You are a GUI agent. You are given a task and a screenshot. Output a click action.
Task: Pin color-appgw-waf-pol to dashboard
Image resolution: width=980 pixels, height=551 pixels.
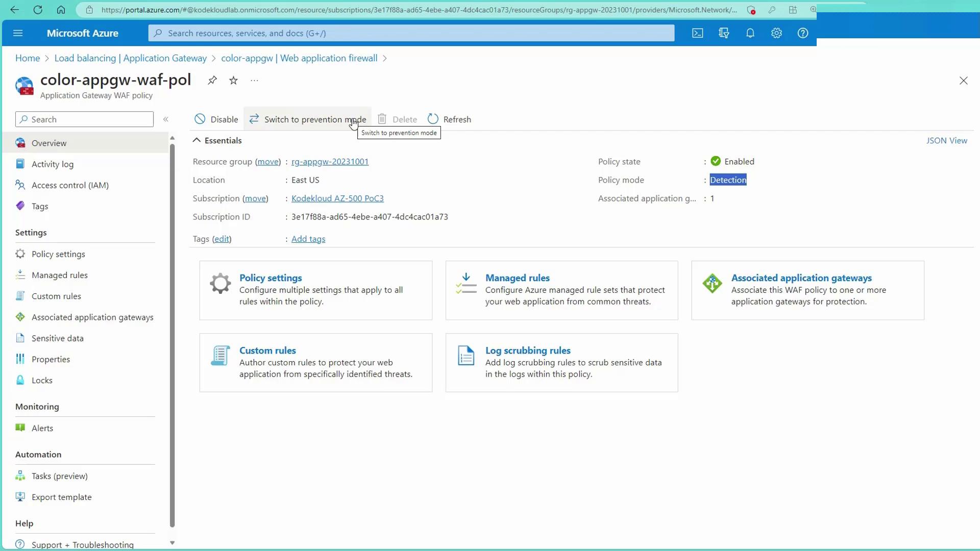point(212,80)
